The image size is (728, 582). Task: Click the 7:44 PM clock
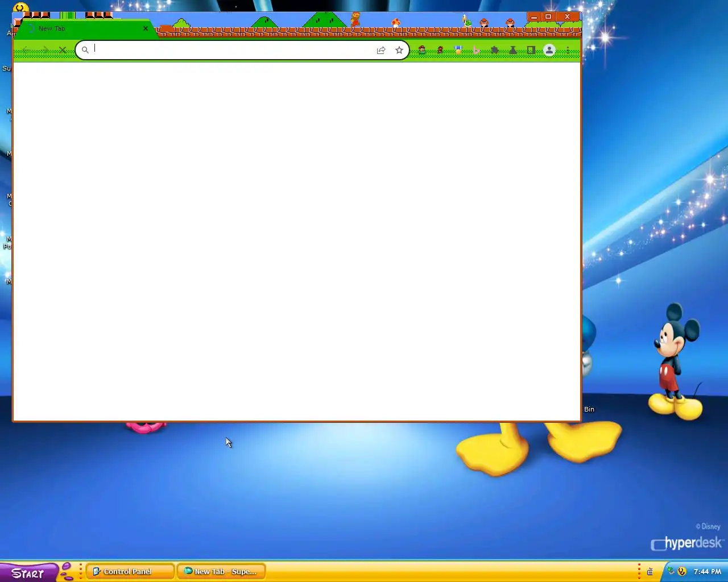pyautogui.click(x=708, y=572)
